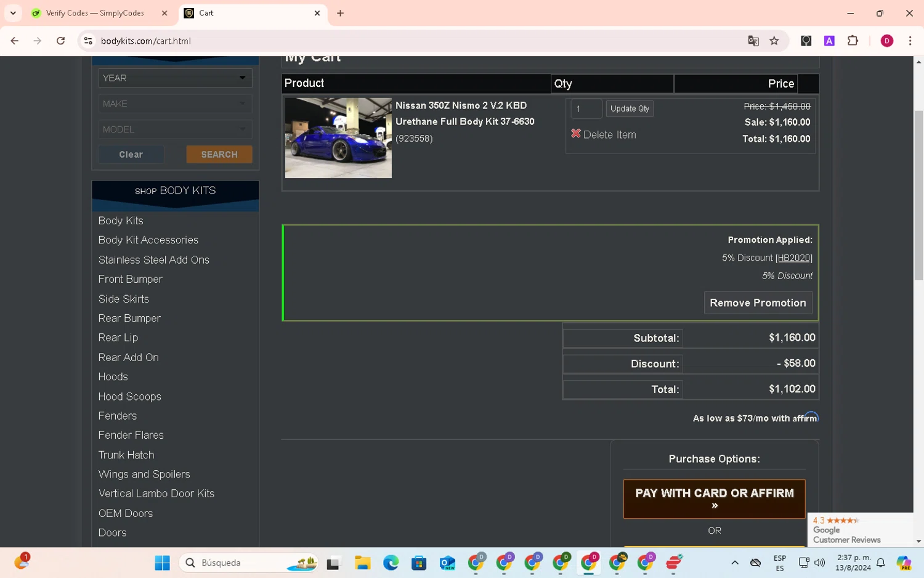
Task: Open the Side Skirts category
Action: coord(124,299)
